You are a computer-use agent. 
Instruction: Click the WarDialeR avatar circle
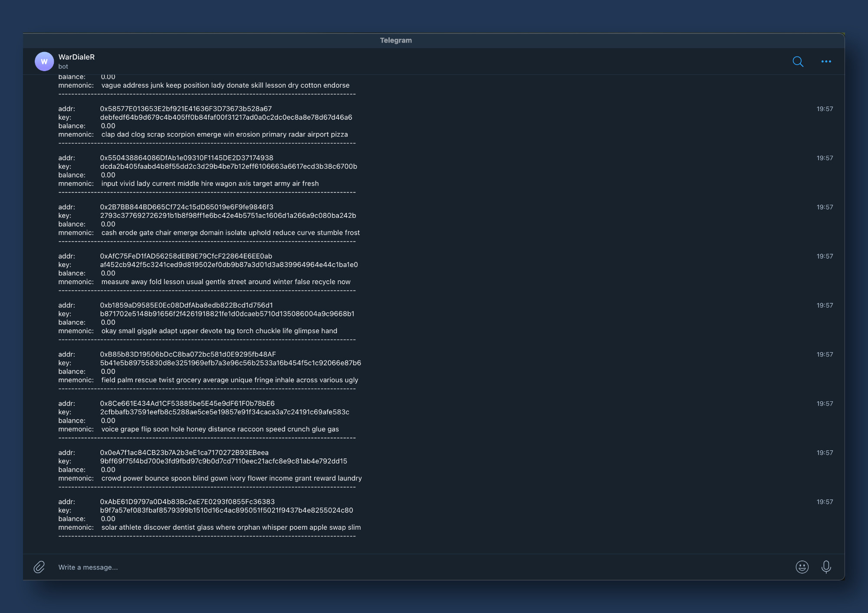pos(44,62)
